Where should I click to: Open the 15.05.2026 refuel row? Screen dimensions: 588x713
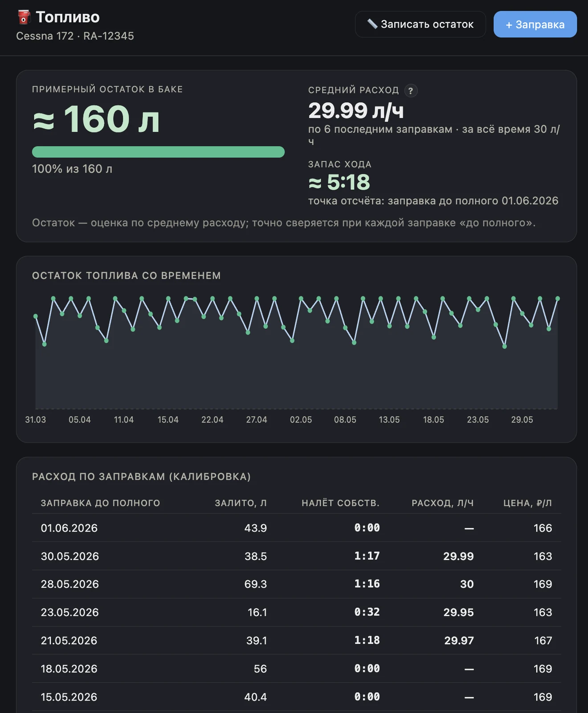(296, 697)
